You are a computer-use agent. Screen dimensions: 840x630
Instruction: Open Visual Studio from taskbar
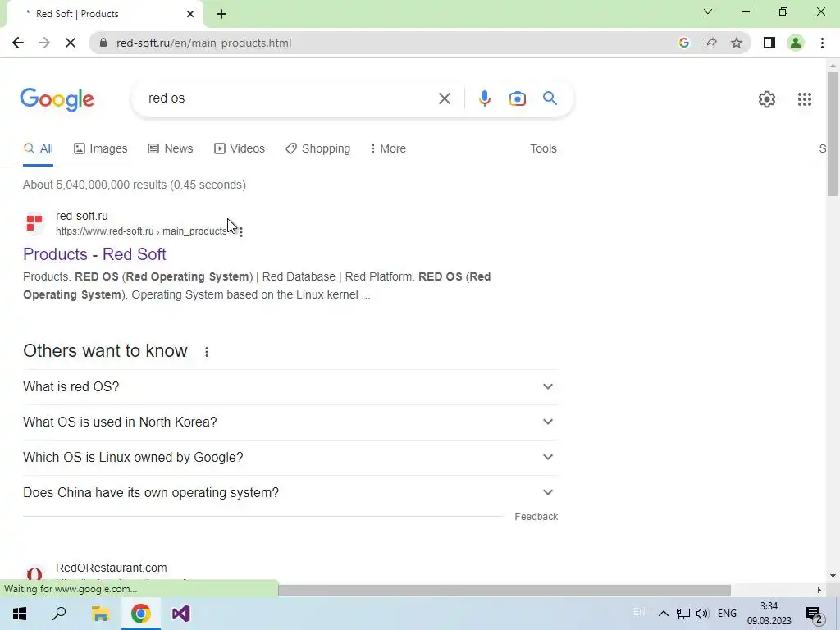(181, 614)
